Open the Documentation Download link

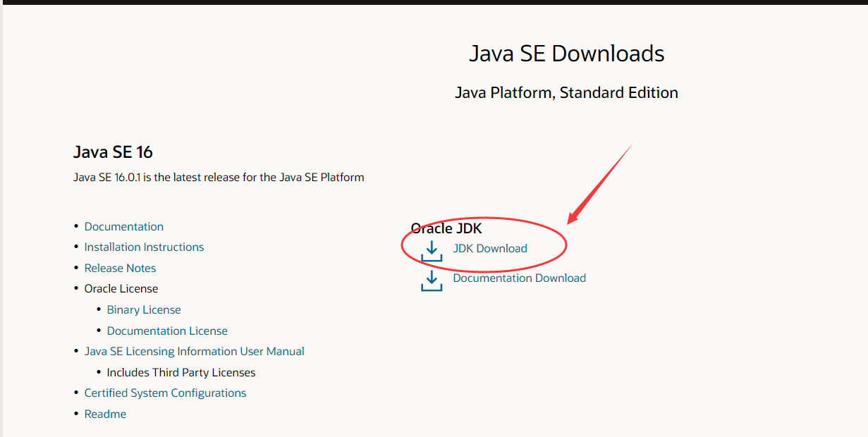point(520,278)
